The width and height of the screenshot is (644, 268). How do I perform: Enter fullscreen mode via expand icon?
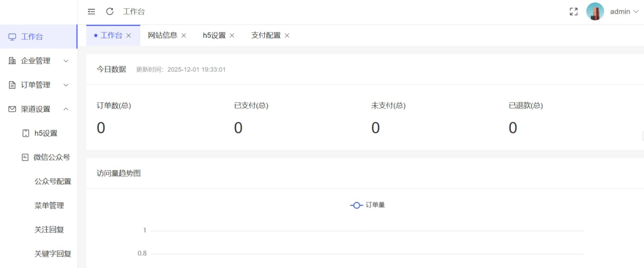(574, 12)
